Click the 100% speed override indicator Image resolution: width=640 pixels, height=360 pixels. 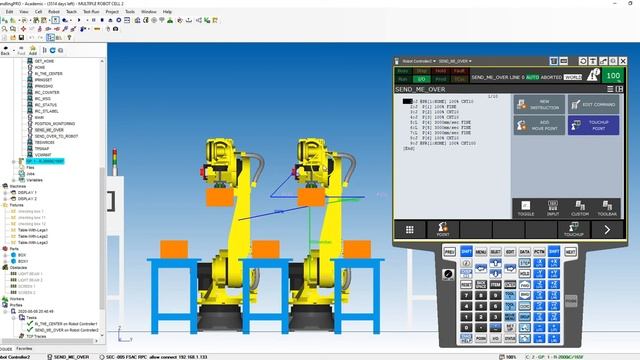[613, 76]
